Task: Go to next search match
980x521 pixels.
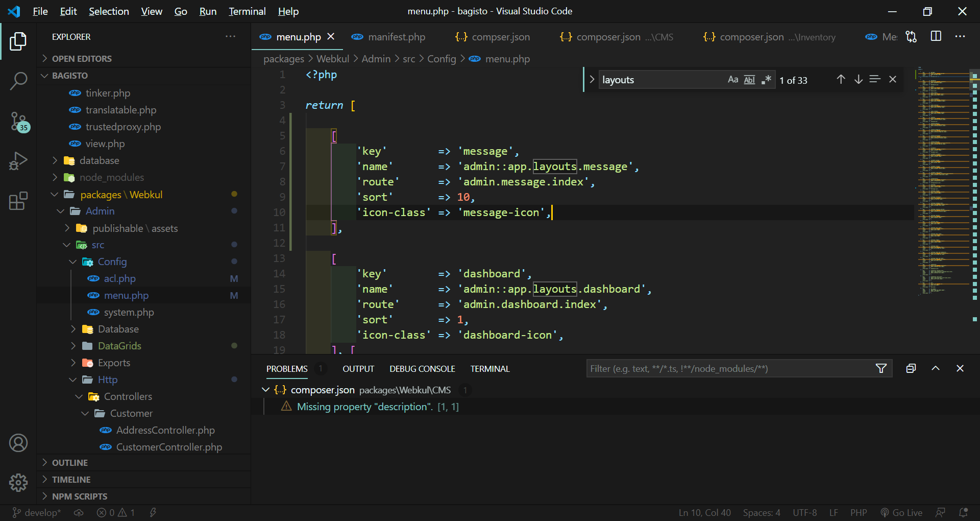Action: point(859,79)
